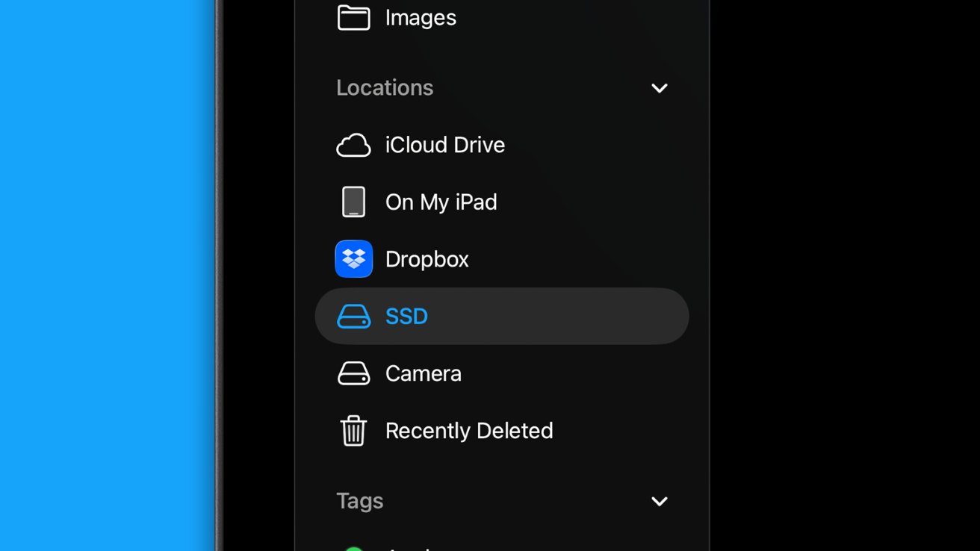This screenshot has width=980, height=551.
Task: Click the iCloud Drive cloud icon
Action: click(x=353, y=145)
